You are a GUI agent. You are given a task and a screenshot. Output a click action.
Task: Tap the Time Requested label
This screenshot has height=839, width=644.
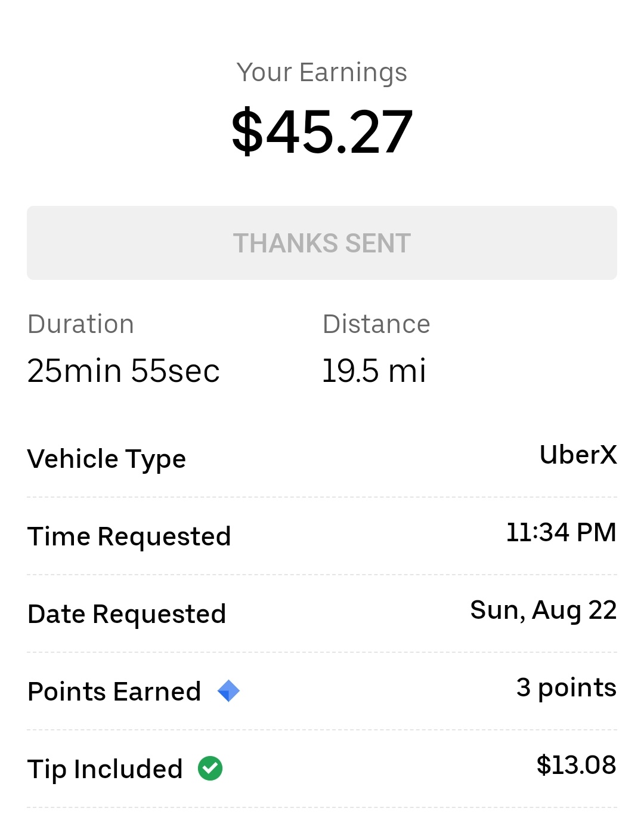(129, 536)
